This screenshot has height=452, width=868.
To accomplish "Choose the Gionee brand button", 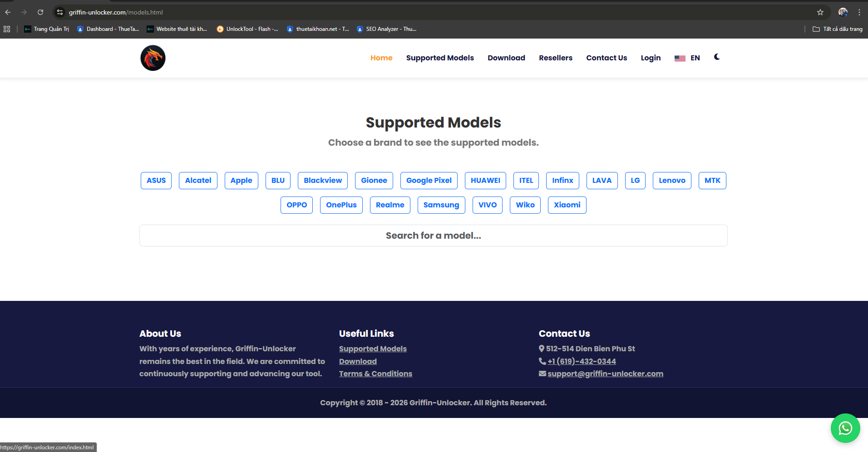I will coord(374,181).
